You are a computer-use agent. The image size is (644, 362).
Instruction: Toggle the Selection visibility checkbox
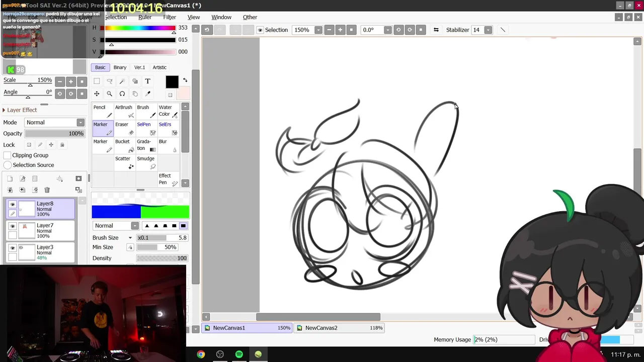260,30
